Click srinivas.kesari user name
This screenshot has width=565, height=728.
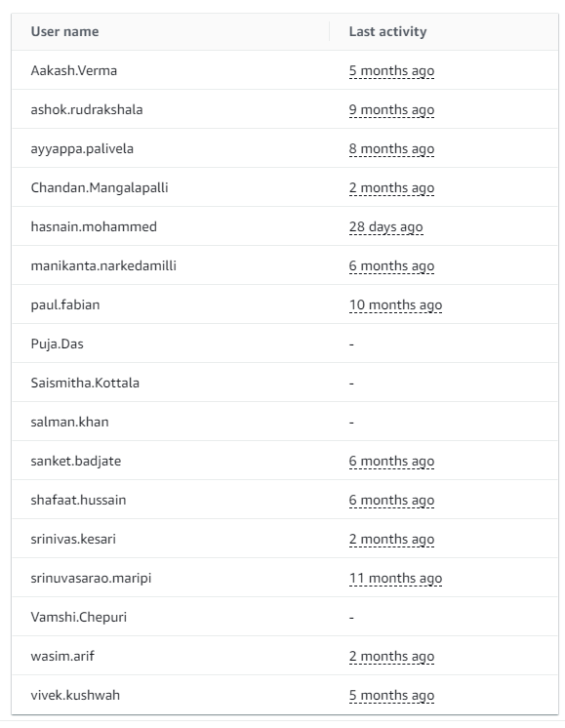pos(73,539)
